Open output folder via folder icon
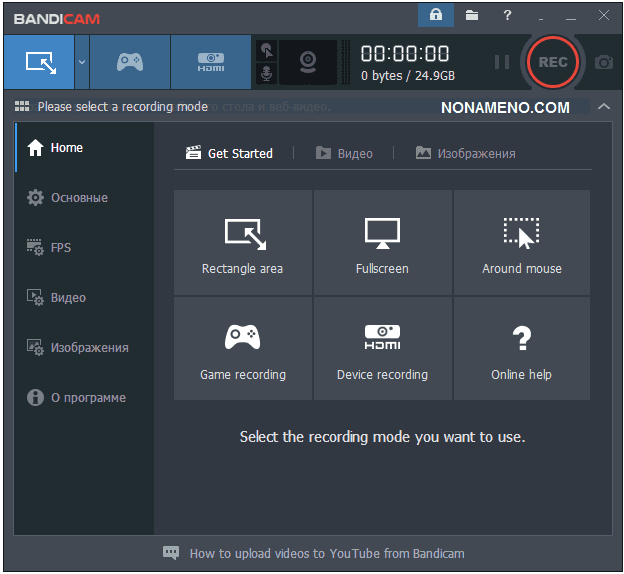624x574 pixels. 471,16
